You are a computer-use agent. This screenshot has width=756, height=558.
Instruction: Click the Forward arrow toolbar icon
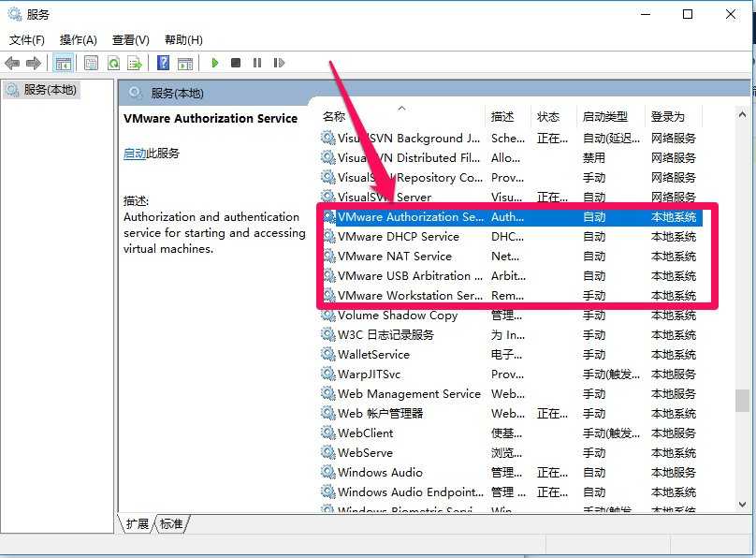tap(34, 63)
